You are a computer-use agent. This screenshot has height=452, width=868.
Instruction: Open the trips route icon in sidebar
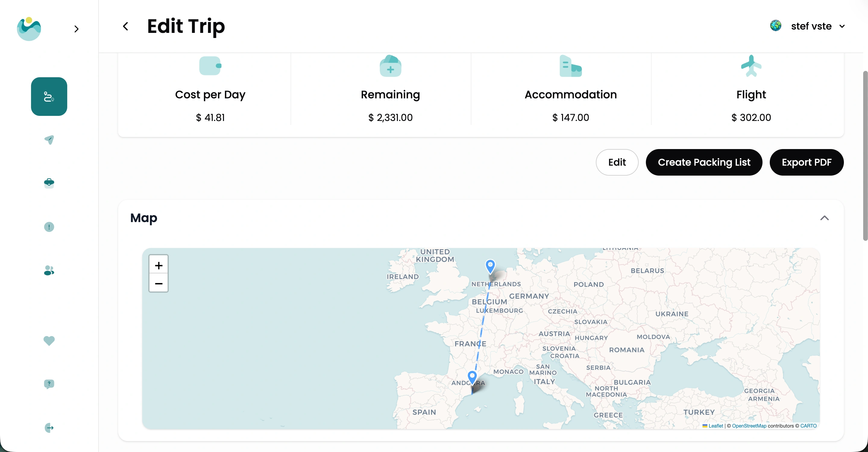[49, 97]
